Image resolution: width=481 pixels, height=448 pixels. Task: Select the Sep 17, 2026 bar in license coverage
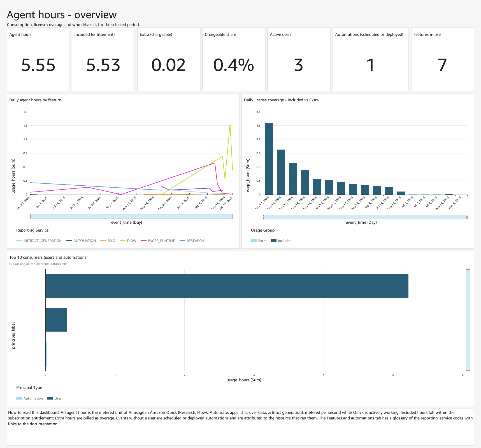269,159
